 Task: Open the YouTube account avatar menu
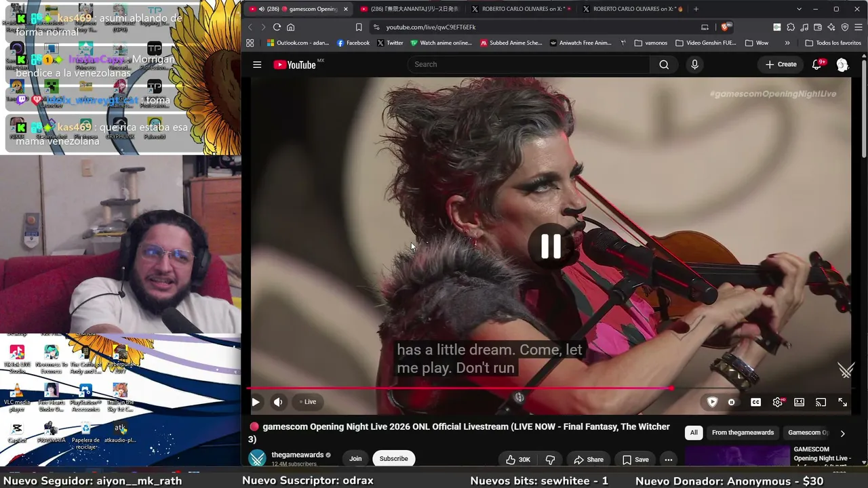[842, 64]
